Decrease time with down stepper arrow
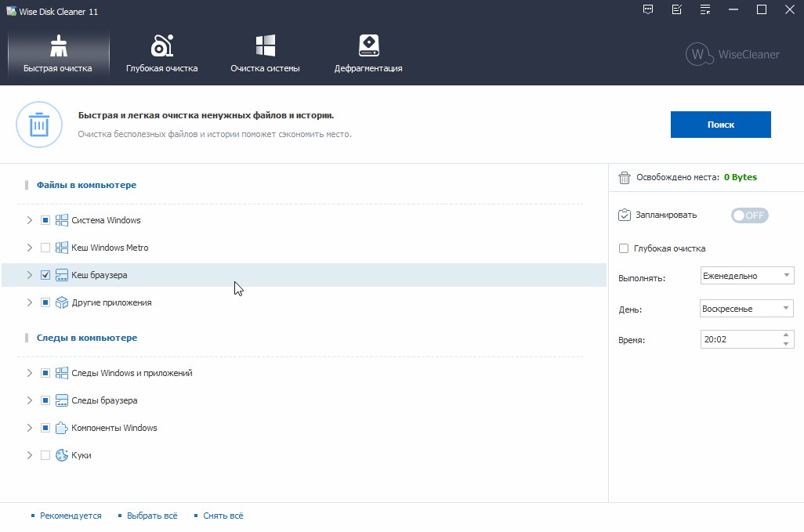The image size is (804, 532). click(786, 344)
